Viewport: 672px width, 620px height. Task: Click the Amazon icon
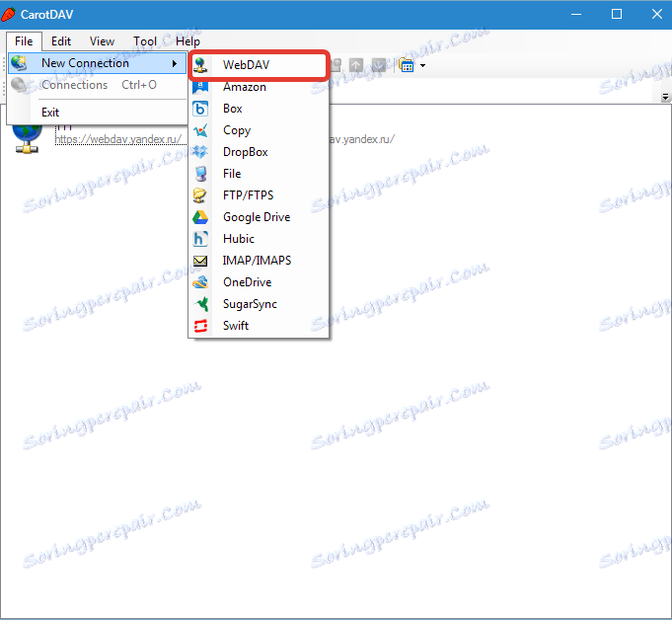[x=200, y=87]
